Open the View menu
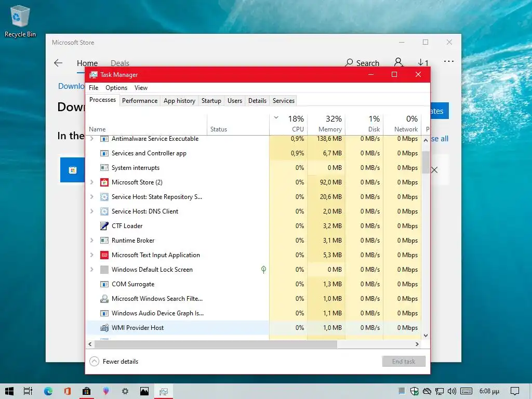Image resolution: width=532 pixels, height=399 pixels. (x=141, y=88)
